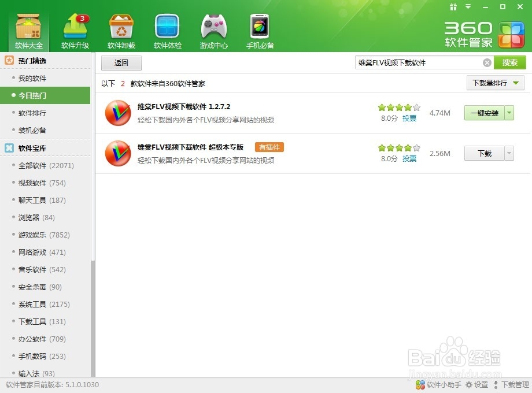Click the star rating of 超极本专版
The image size is (532, 393).
[x=400, y=148]
